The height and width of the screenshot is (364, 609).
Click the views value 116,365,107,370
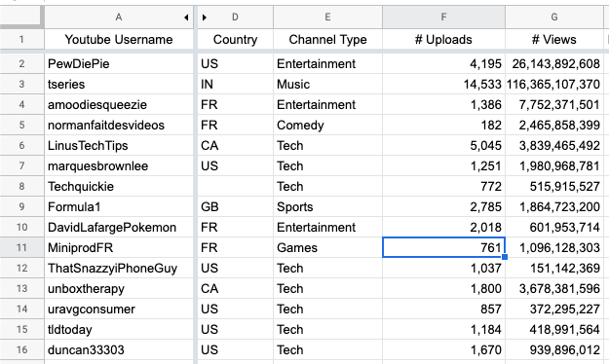click(x=554, y=85)
